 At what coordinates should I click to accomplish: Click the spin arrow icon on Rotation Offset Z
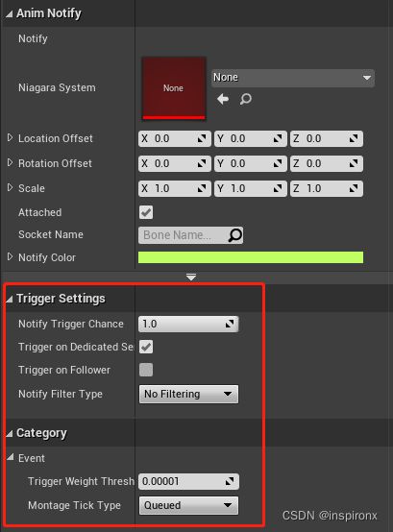(x=354, y=163)
